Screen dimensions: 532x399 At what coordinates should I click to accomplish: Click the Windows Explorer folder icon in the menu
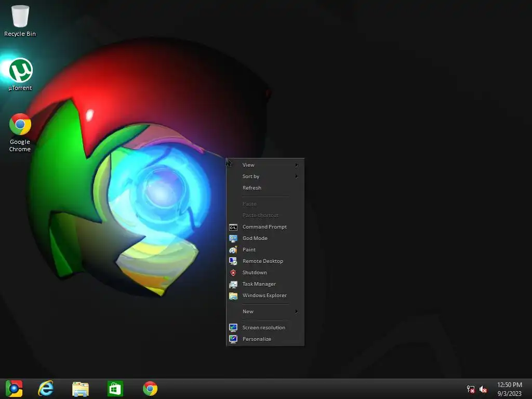233,296
